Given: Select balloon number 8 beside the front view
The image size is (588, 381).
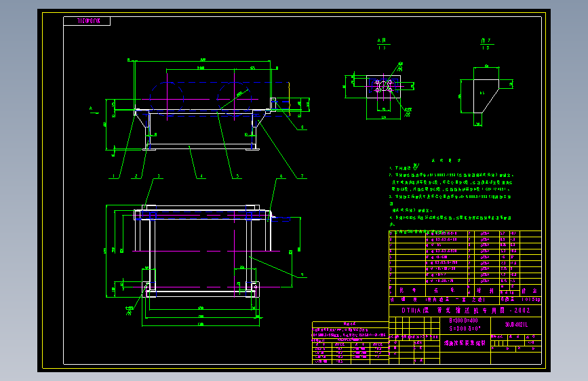Looking at the screenshot, I should point(302,127).
